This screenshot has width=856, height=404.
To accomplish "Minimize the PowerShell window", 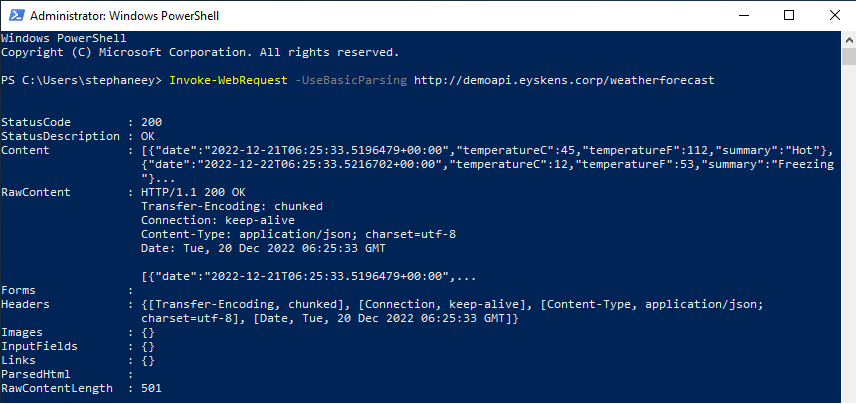I will point(741,15).
